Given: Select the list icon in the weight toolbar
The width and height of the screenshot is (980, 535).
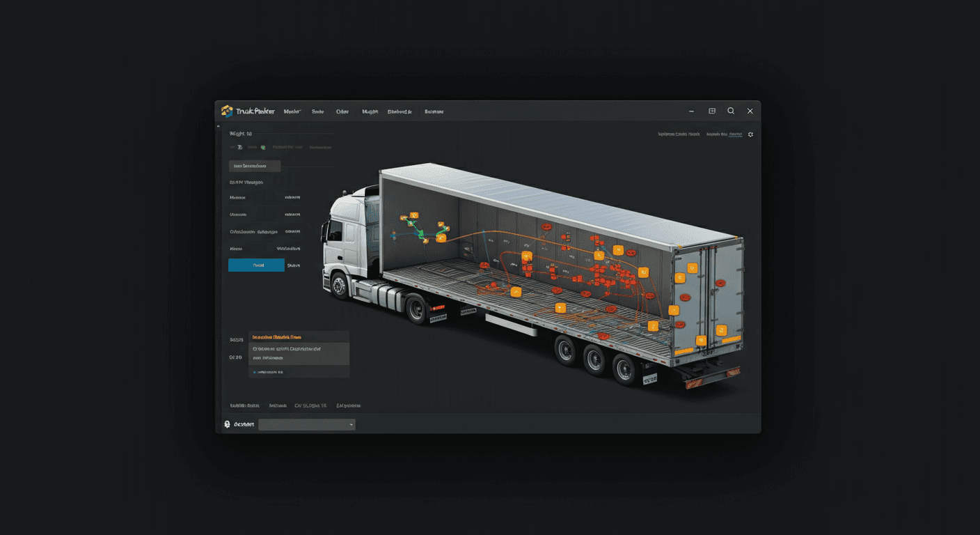Looking at the screenshot, I should click(240, 147).
